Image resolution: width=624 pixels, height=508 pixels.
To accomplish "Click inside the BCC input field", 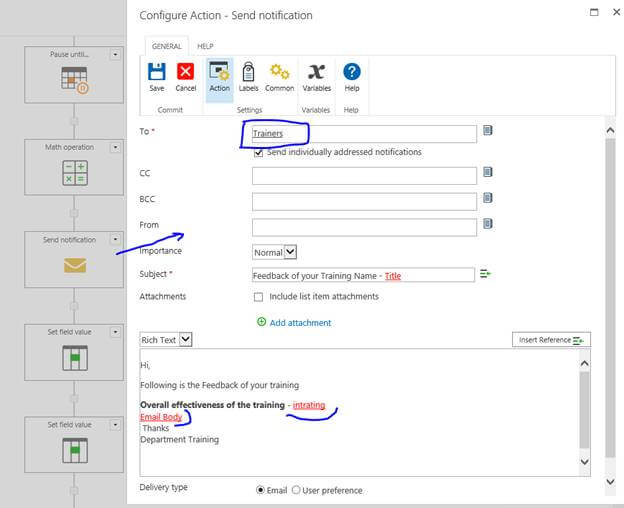I will click(364, 201).
